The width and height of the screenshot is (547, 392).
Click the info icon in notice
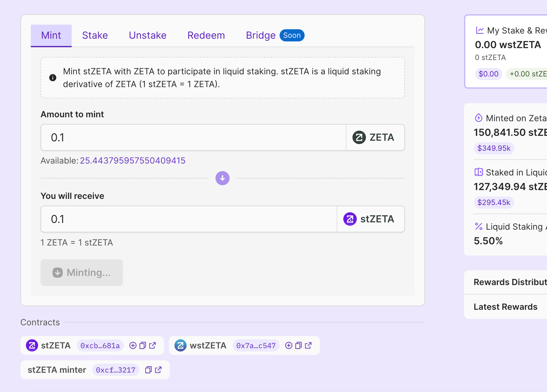click(x=53, y=78)
